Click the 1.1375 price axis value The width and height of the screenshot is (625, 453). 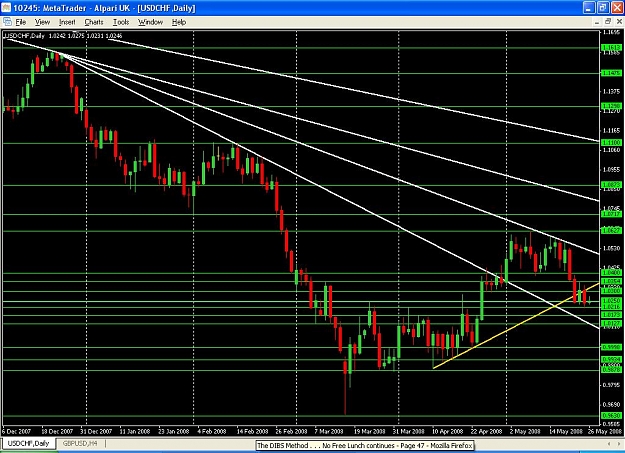(612, 91)
